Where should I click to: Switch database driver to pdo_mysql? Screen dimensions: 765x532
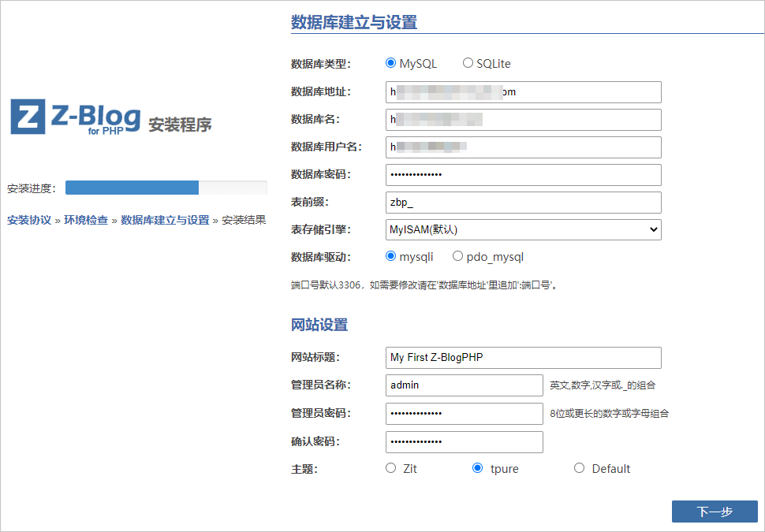pos(457,256)
